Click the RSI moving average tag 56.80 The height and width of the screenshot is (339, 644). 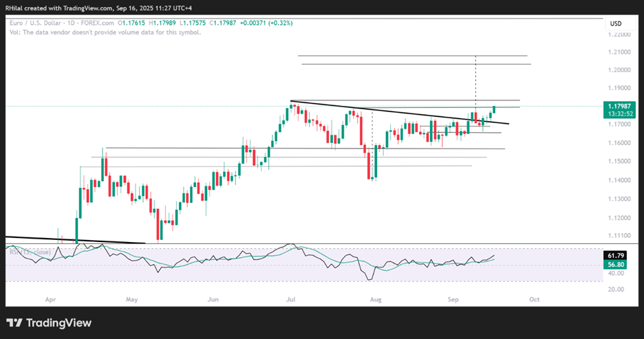616,263
